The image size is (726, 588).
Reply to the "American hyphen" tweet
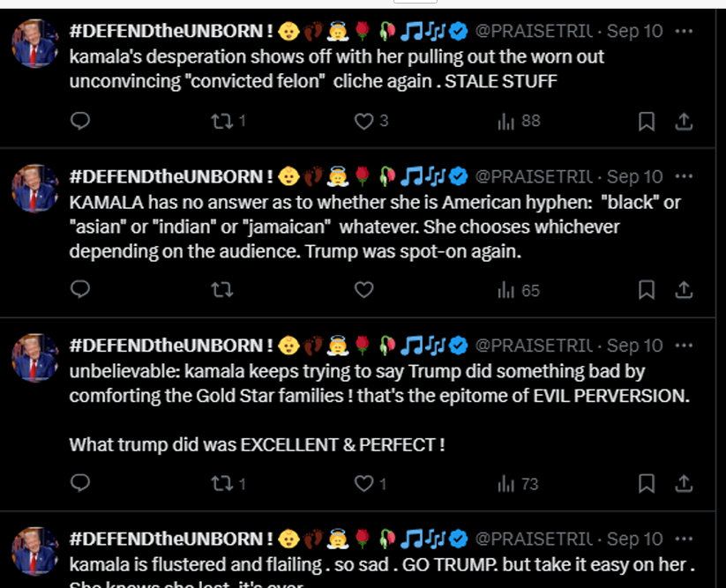[x=80, y=290]
